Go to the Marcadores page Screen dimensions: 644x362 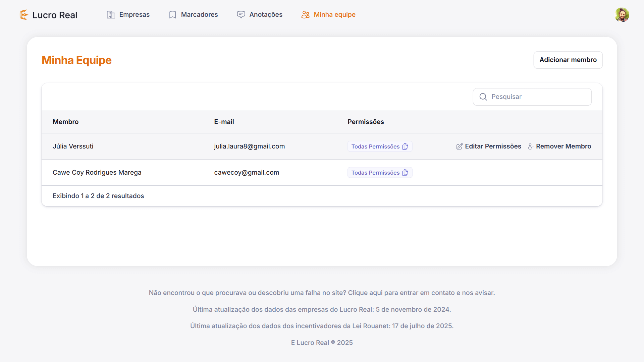tap(199, 15)
